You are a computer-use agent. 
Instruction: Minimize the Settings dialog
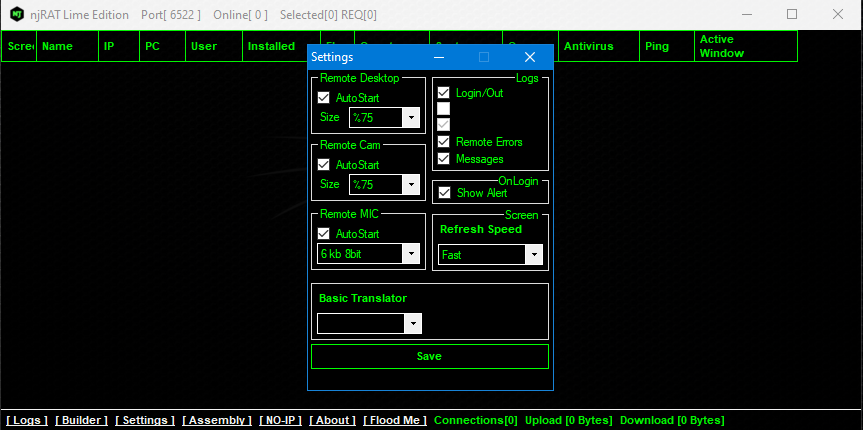pyautogui.click(x=439, y=57)
